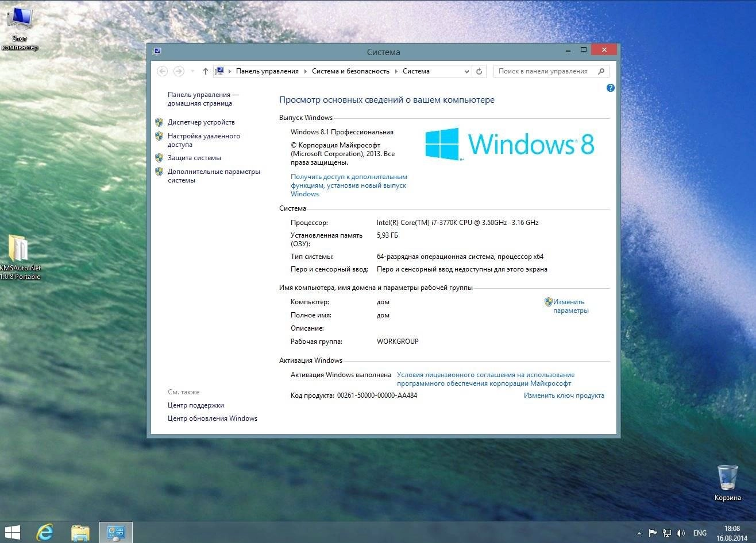Click Изменить ключ продукта link

pos(564,395)
